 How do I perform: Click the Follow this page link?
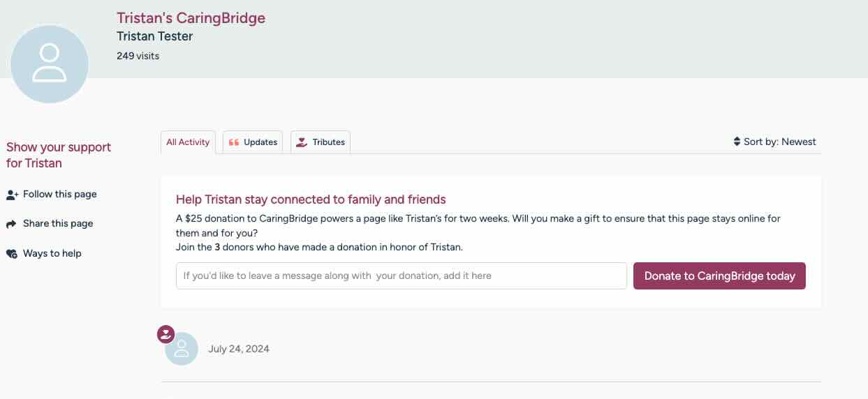tap(59, 195)
